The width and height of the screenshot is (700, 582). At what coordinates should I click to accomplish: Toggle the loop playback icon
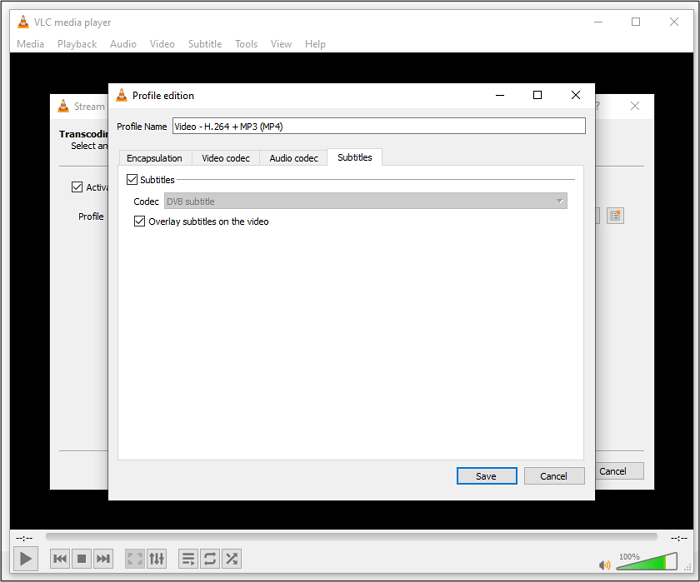pos(210,559)
